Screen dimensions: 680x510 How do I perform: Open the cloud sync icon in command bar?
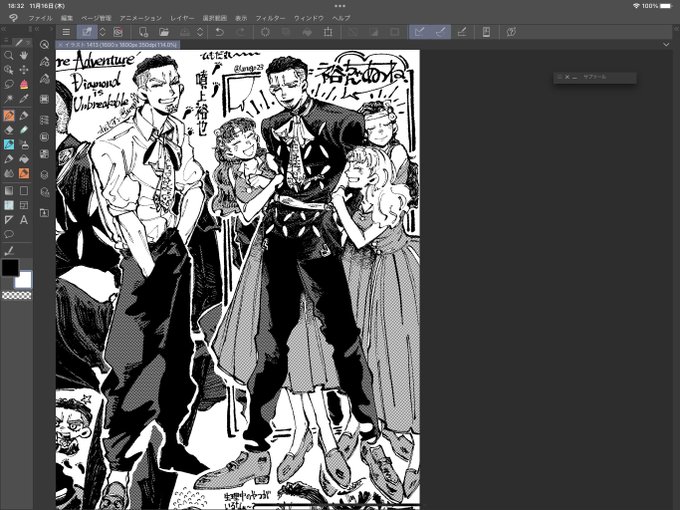[x=118, y=32]
